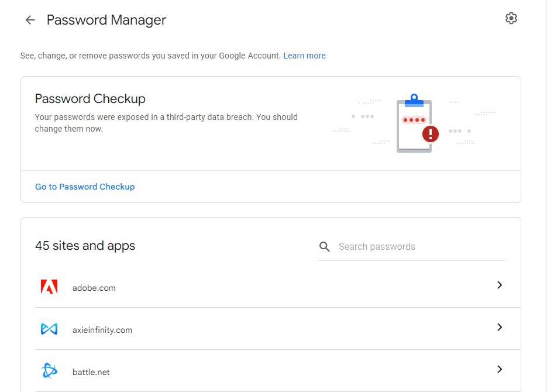Click the back arrow beside Password Manager
The width and height of the screenshot is (547, 392).
[30, 20]
